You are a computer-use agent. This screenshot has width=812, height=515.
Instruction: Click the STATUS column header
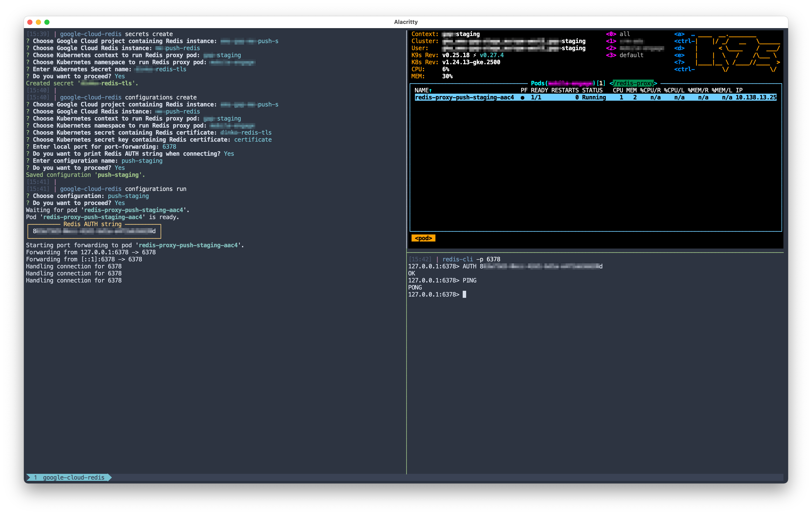click(592, 90)
